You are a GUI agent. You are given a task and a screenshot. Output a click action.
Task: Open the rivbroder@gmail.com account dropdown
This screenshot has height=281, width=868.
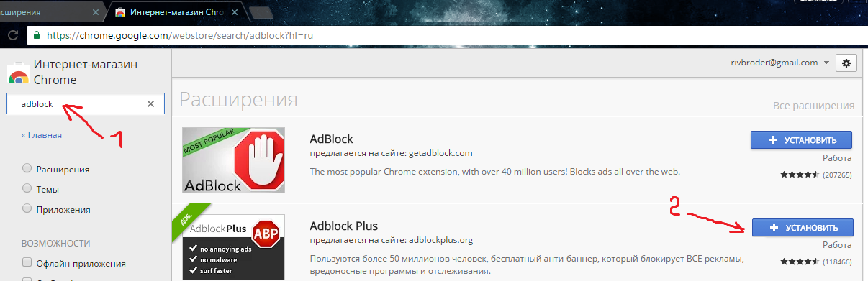tap(780, 63)
